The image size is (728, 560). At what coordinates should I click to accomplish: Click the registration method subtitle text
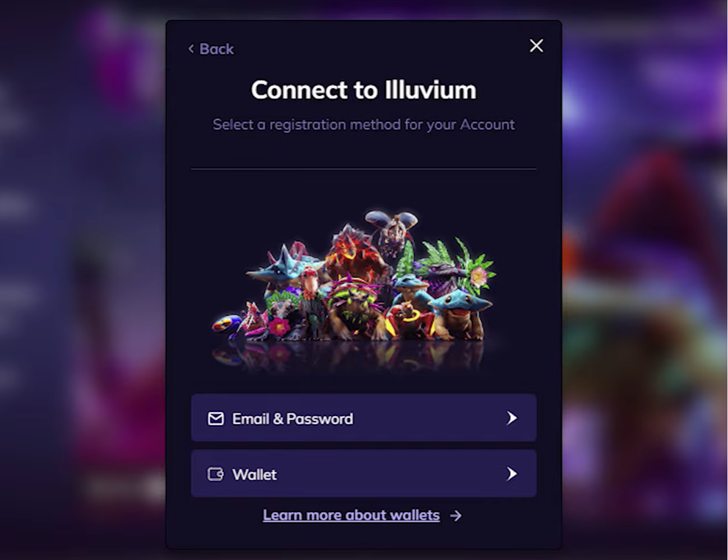(364, 124)
